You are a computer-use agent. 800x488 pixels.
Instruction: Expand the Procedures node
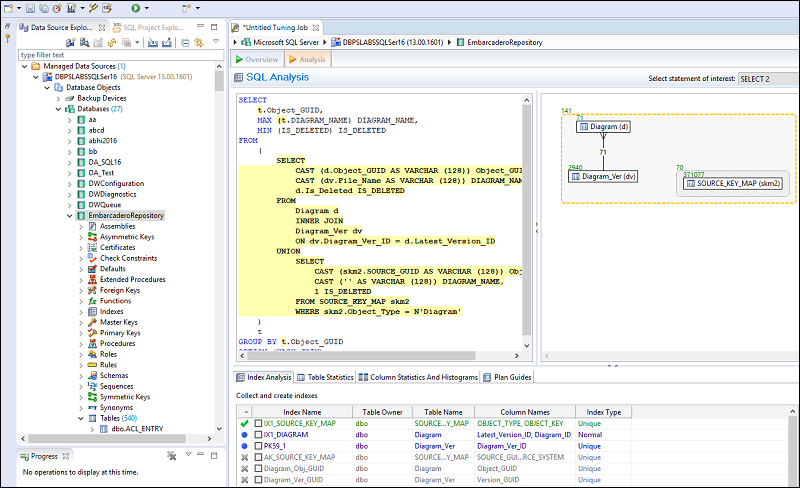pos(81,344)
